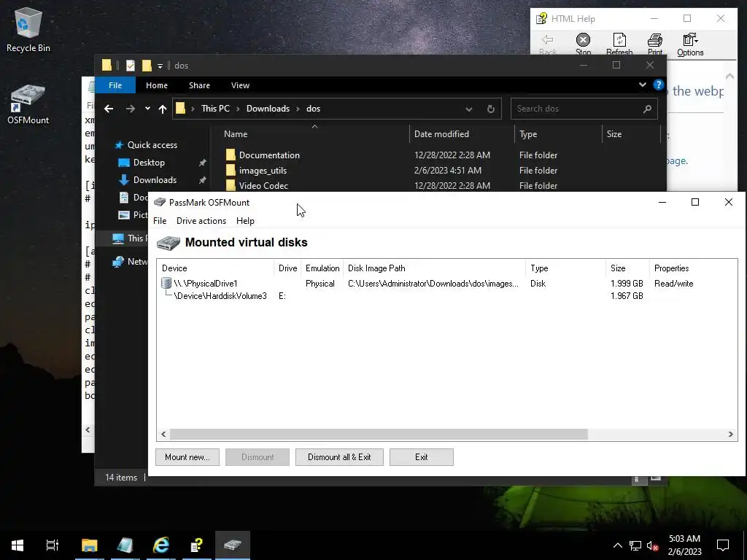The height and width of the screenshot is (560, 747).
Task: Click the OSFMount horizontal scrollbar thumb
Action: click(x=379, y=435)
